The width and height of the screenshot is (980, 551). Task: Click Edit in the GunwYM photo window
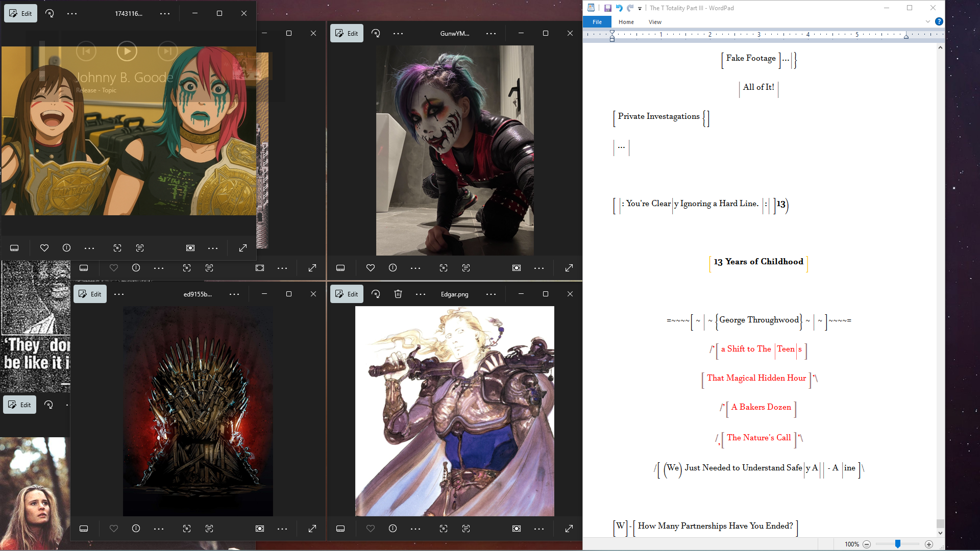(347, 33)
